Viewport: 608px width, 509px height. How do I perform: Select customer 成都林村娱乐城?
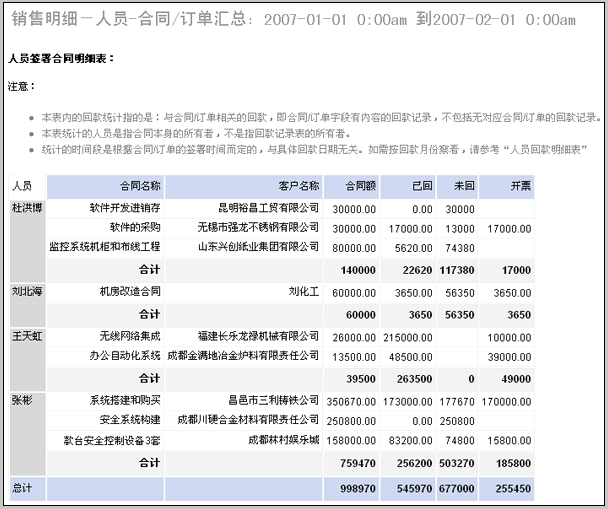point(283,440)
